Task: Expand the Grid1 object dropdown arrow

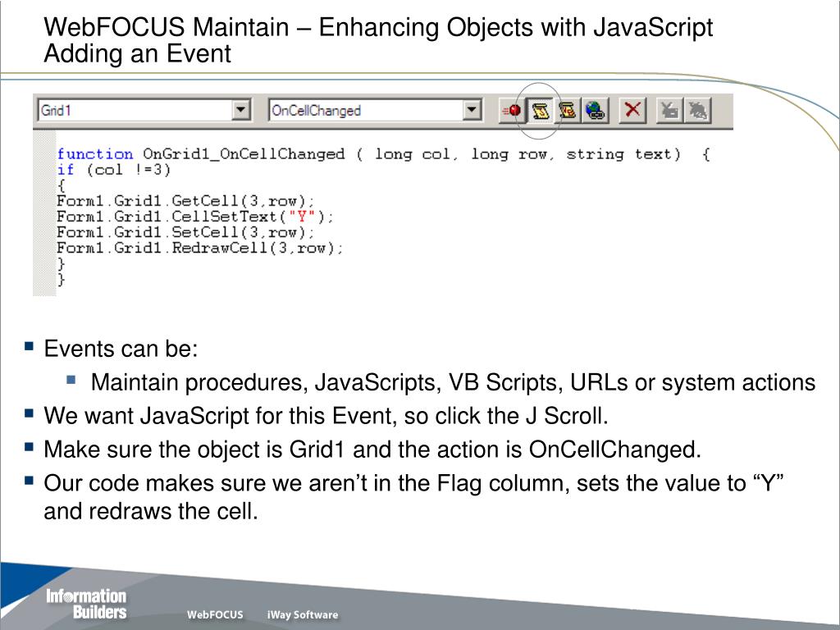Action: (x=240, y=111)
